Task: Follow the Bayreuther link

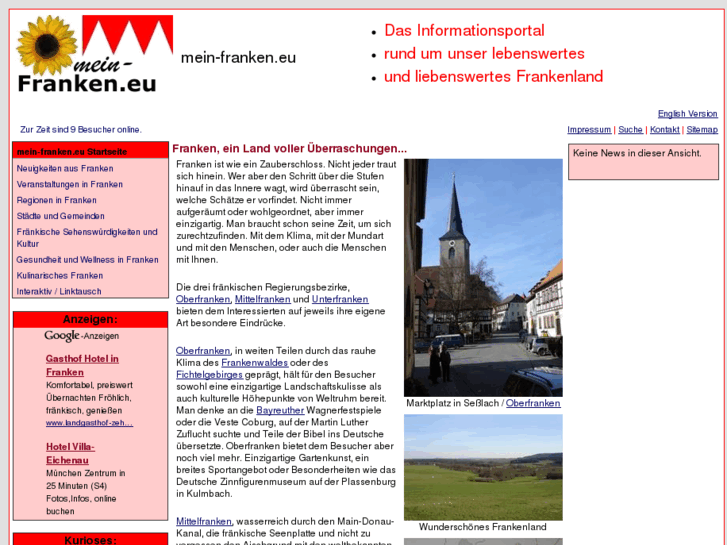Action: pos(280,410)
